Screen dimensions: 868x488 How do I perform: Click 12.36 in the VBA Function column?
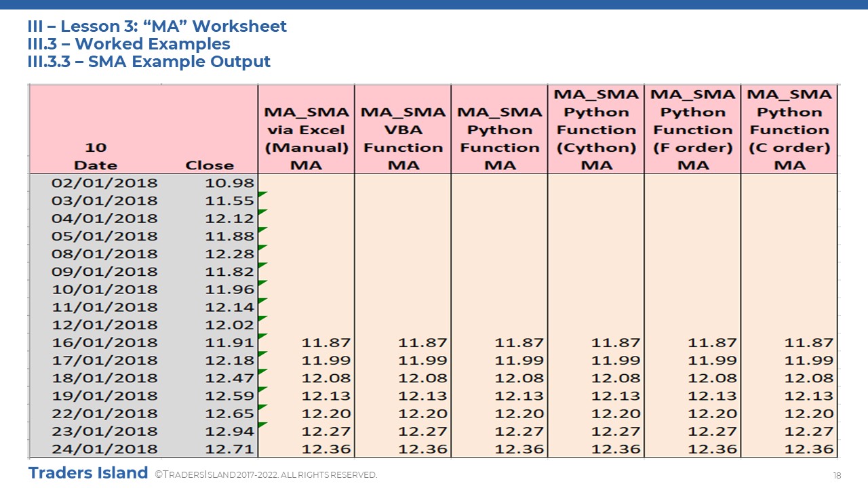[422, 449]
